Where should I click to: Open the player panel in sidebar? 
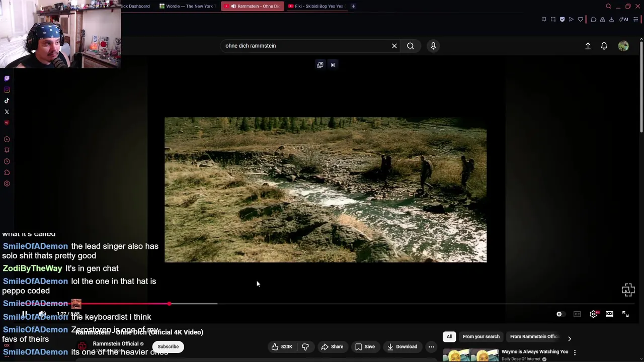click(7, 139)
